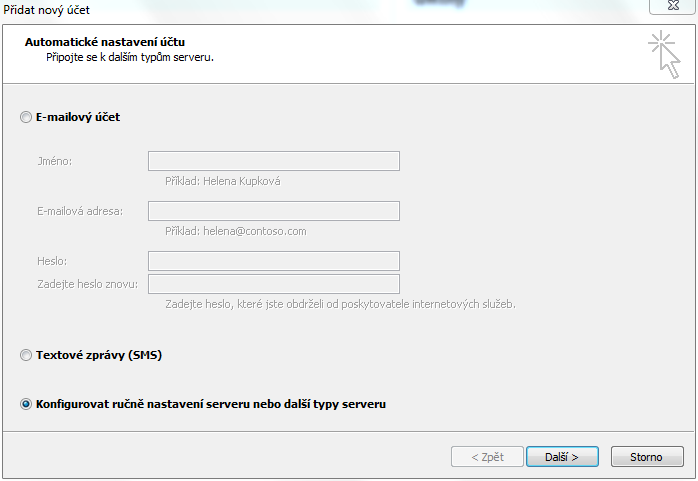Click the Jméno field label
Image resolution: width=698 pixels, height=481 pixels.
54,161
